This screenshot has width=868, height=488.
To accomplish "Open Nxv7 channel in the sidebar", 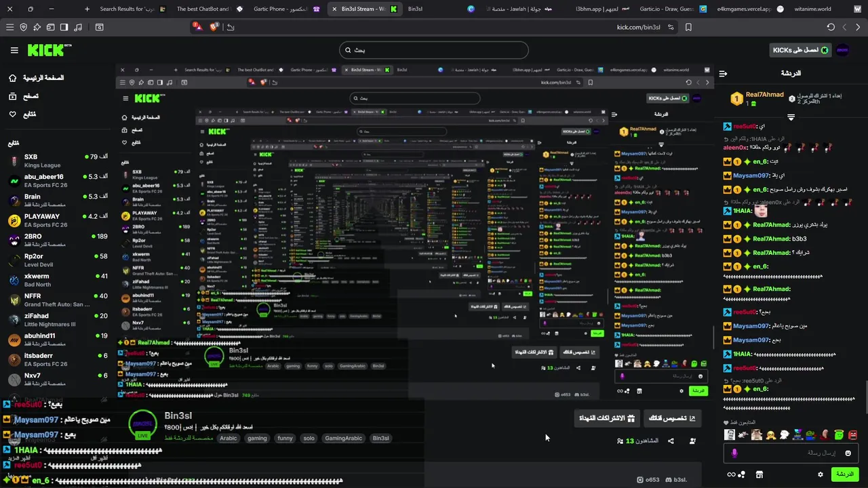I will 58,379.
